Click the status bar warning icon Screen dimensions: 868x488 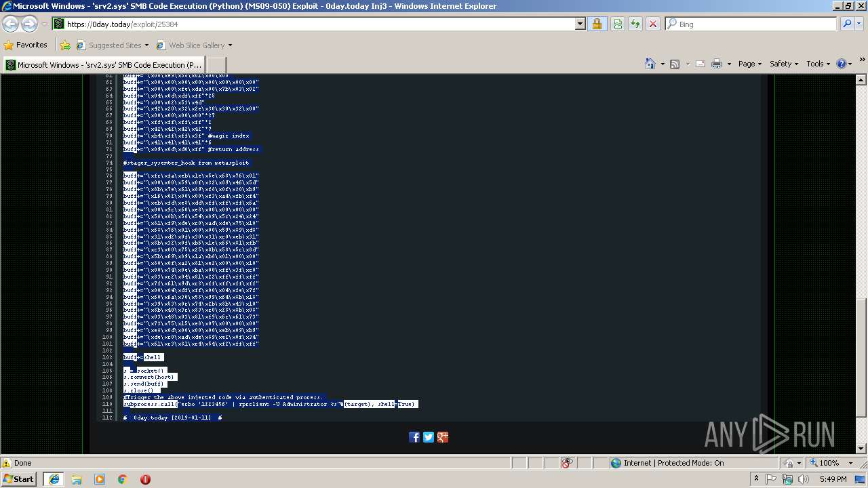tap(7, 463)
